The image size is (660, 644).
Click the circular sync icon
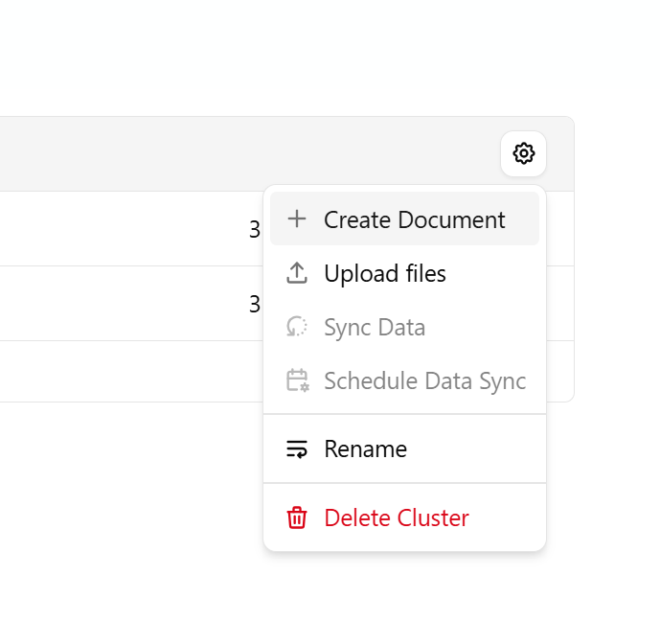[297, 328]
